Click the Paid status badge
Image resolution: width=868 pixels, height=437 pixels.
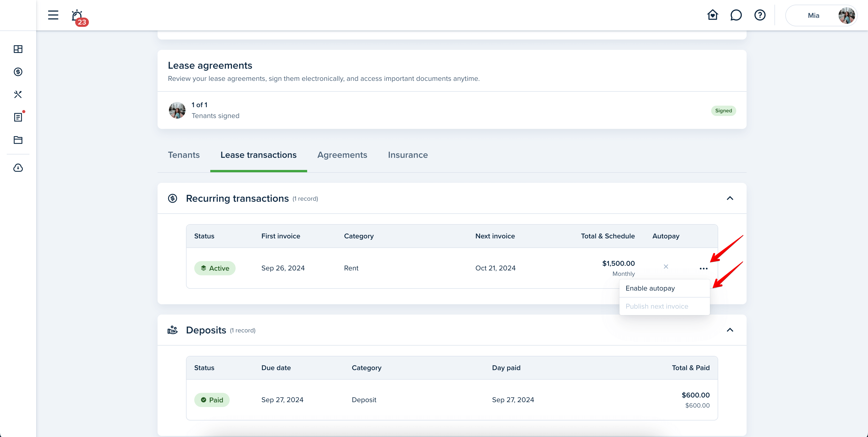click(212, 400)
